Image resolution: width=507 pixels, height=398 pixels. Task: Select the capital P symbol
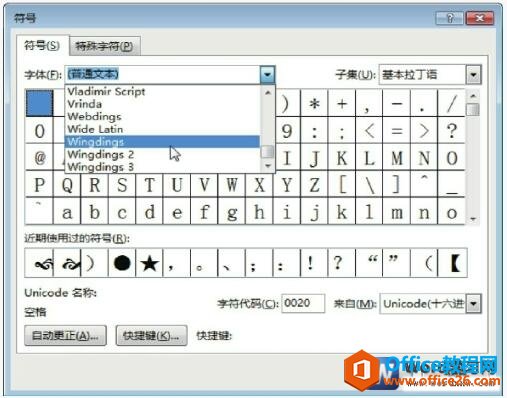click(39, 185)
